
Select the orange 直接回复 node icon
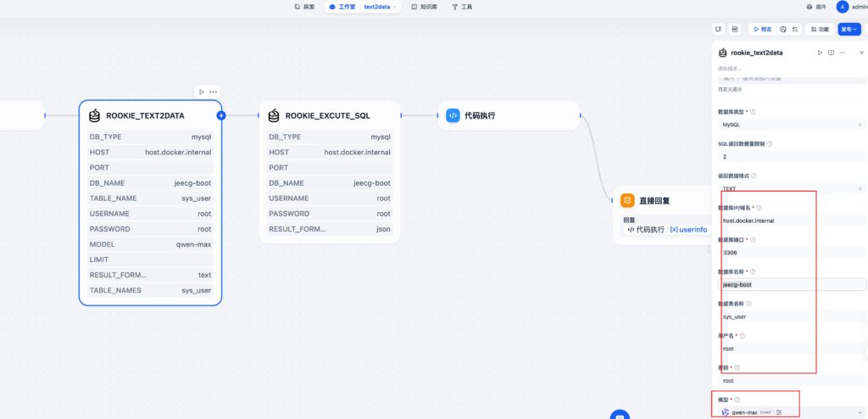(x=627, y=201)
